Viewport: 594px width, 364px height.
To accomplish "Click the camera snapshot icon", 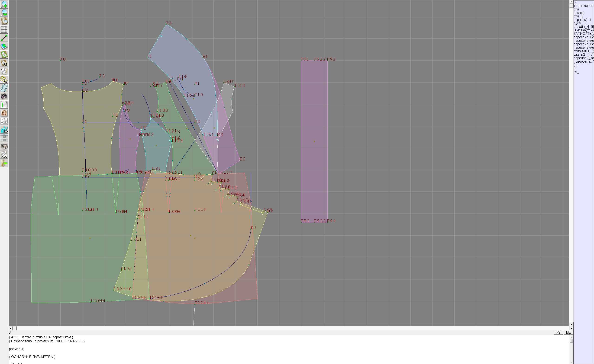I will (4, 96).
